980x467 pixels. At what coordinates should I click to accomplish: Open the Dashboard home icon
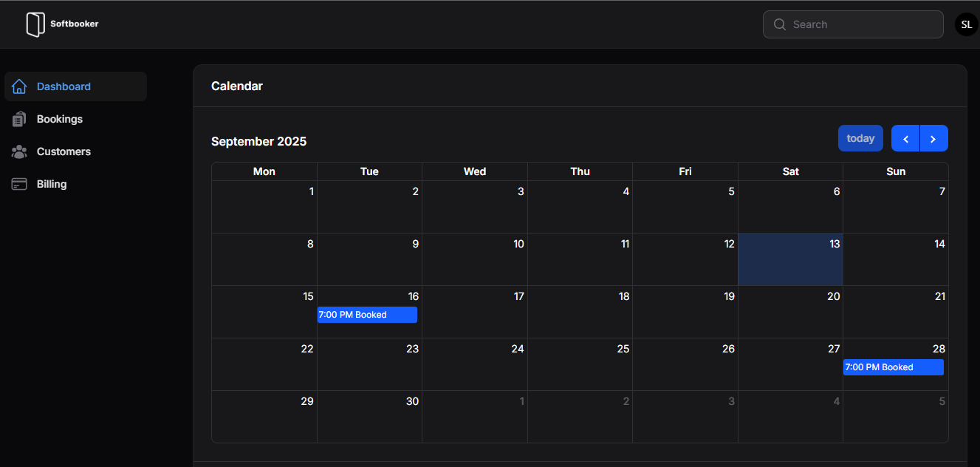click(x=19, y=86)
